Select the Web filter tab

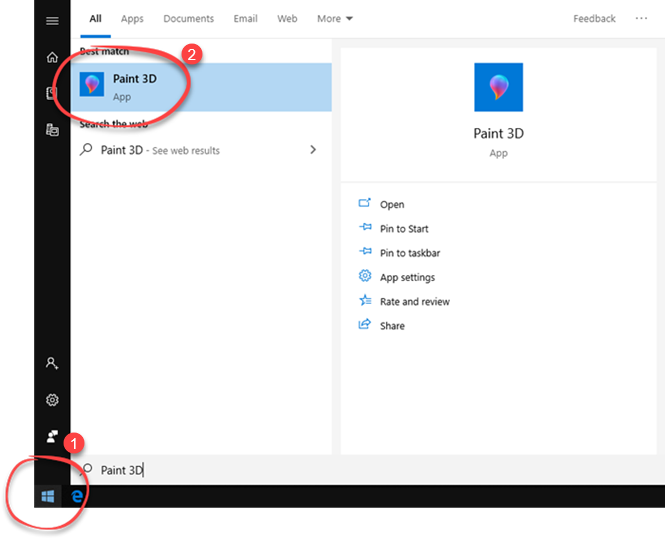tap(287, 19)
